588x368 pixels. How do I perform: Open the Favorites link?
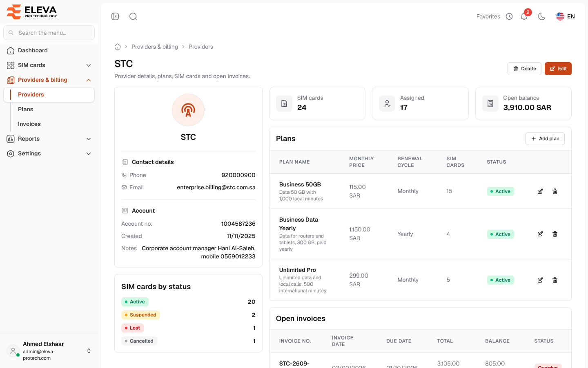click(488, 16)
